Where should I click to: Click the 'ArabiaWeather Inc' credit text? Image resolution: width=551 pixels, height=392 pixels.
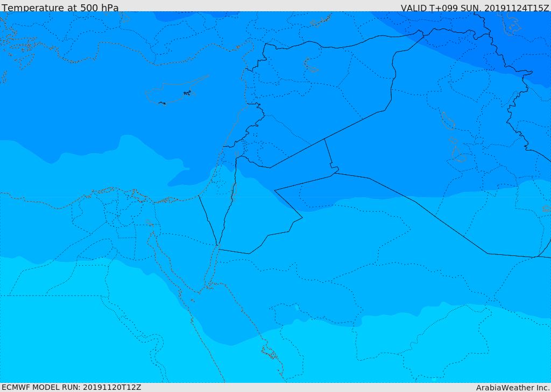click(513, 388)
